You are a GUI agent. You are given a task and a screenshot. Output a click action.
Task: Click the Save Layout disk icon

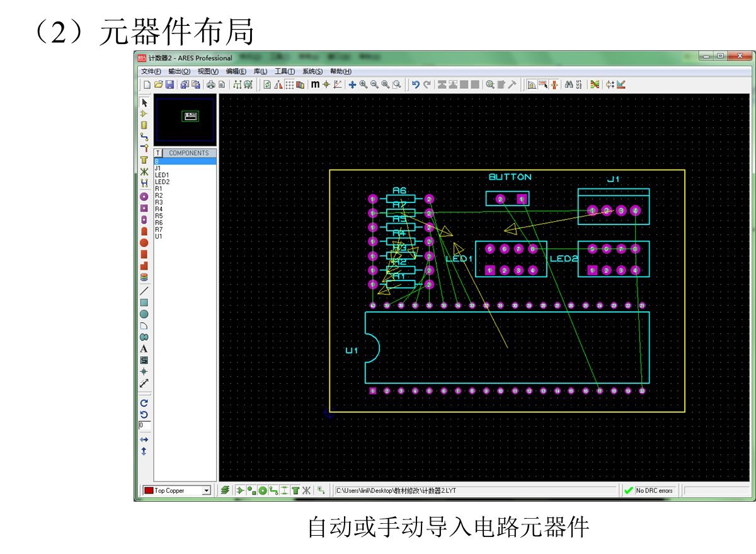click(169, 84)
